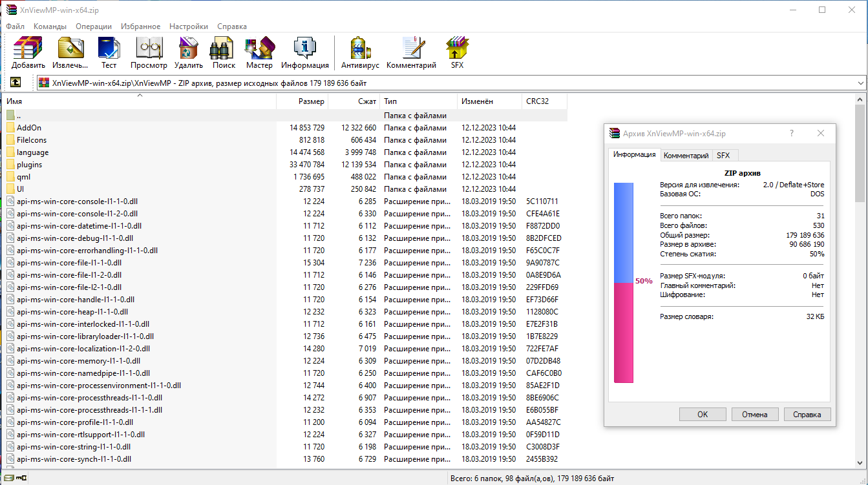This screenshot has width=868, height=485.
Task: Open the Избранное menu
Action: tap(140, 26)
